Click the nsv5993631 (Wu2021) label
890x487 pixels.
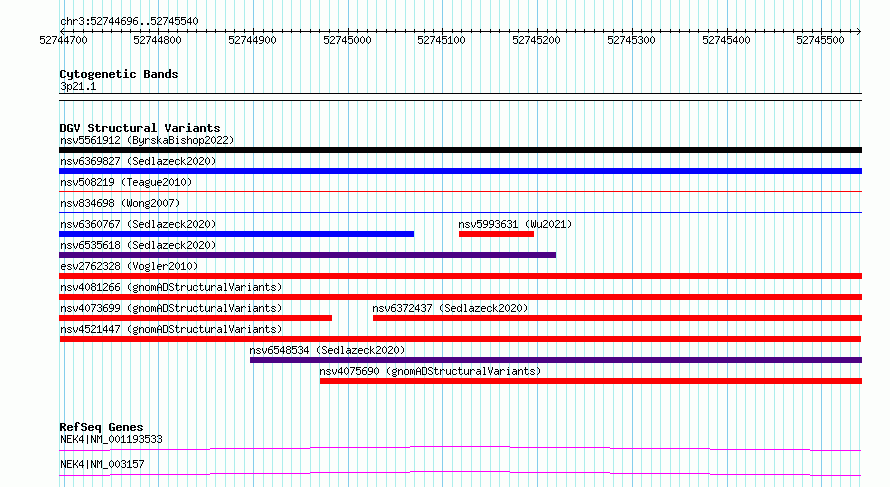[x=515, y=224]
